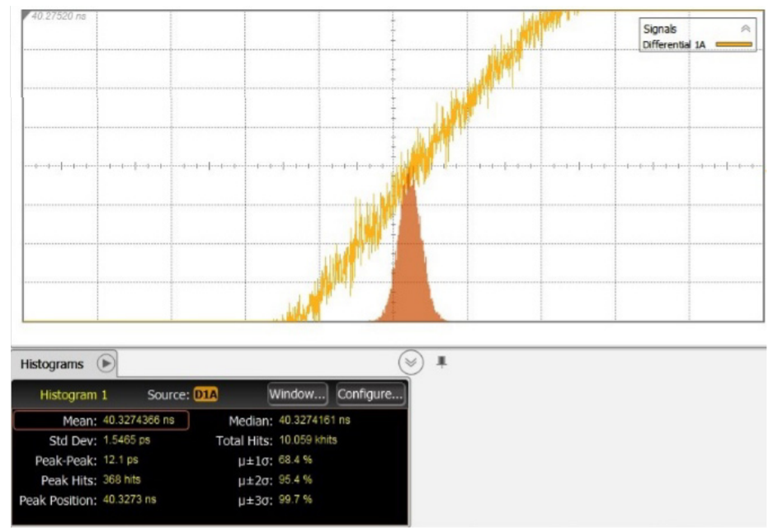The image size is (773, 532).
Task: Click the Peak Hits value 368 hits
Action: click(122, 480)
